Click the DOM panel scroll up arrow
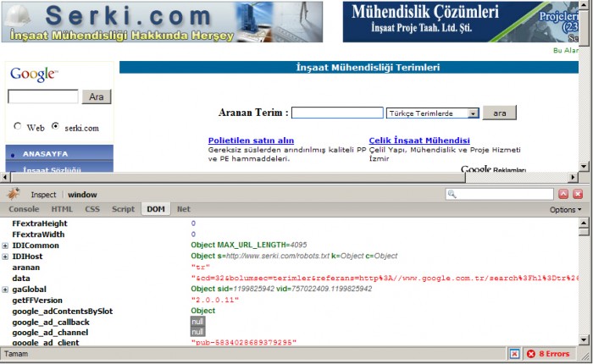593x364 pixels. pos(584,223)
